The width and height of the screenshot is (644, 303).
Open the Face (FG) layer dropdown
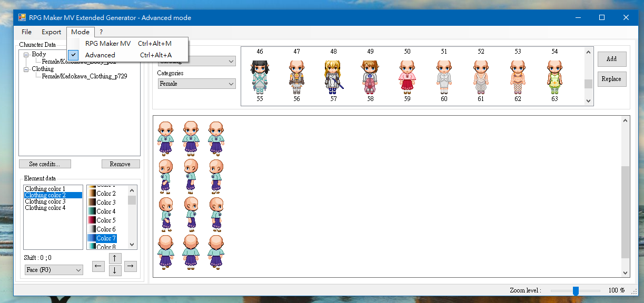(54, 270)
